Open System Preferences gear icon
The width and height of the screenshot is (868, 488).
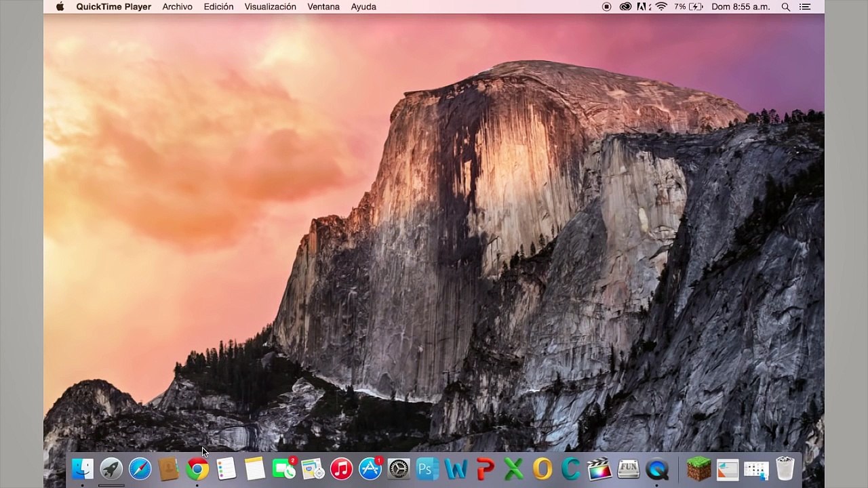click(x=399, y=469)
